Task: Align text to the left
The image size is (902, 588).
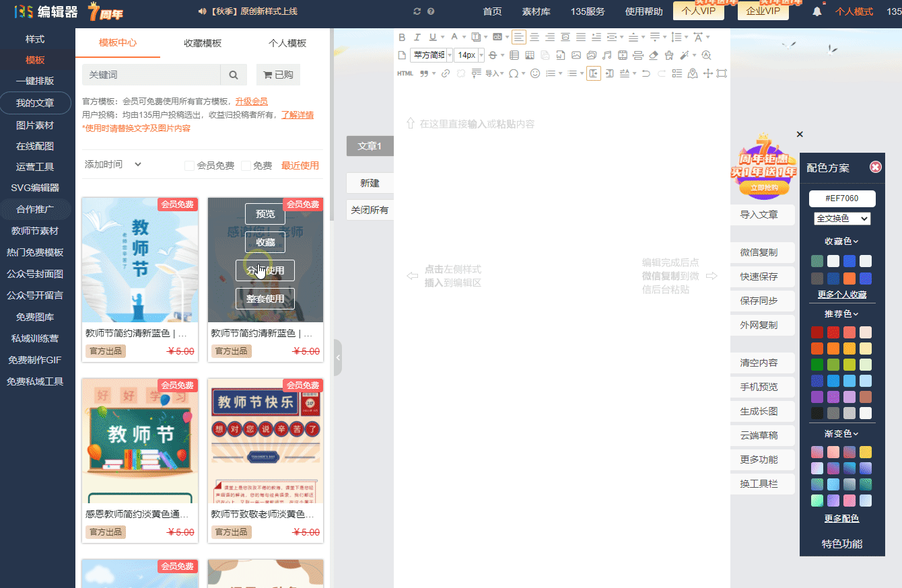Action: click(x=518, y=37)
